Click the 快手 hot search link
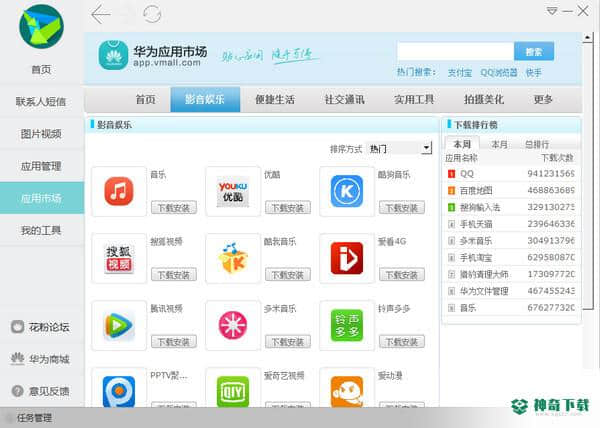This screenshot has height=428, width=600. coord(534,72)
